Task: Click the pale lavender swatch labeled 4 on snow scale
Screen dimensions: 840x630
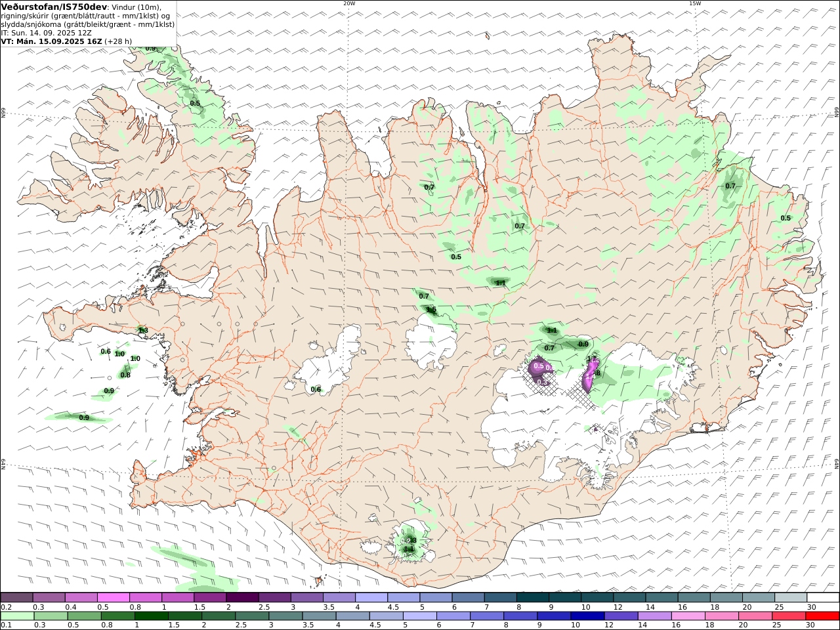Action: (371, 597)
